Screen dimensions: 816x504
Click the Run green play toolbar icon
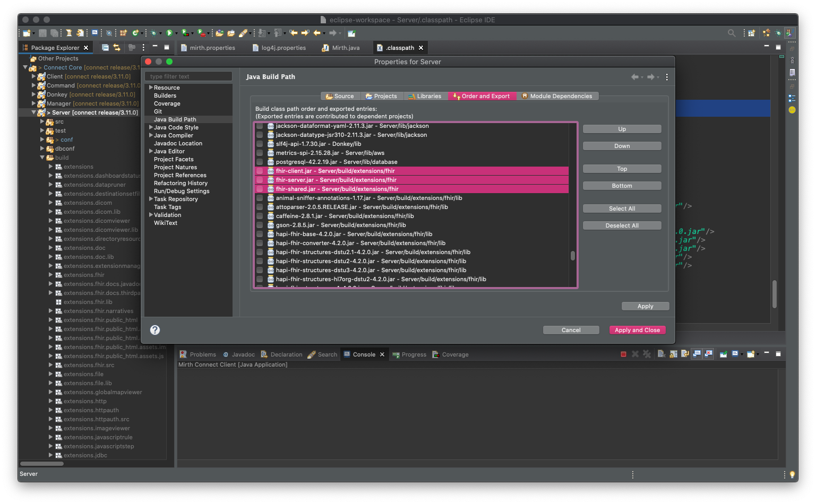[x=169, y=33]
